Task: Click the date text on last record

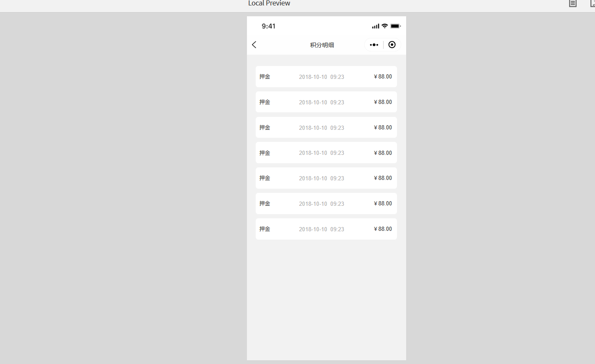Action: (321, 229)
